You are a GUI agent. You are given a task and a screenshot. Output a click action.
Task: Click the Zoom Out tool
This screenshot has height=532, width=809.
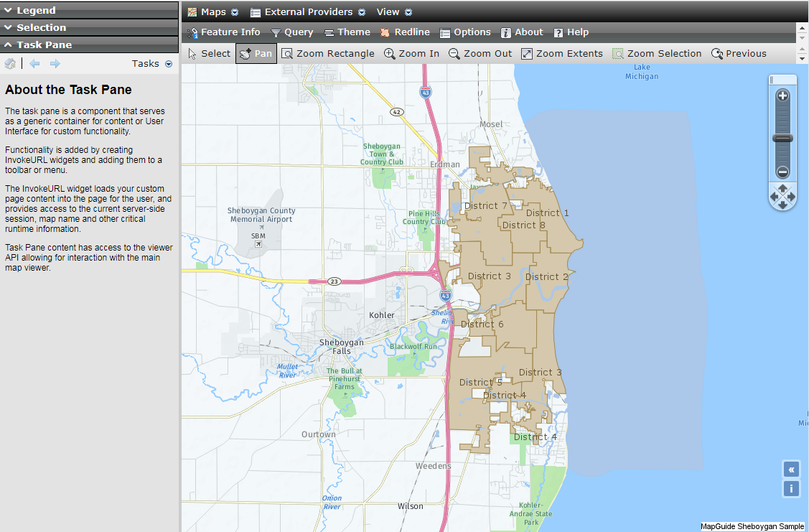(480, 52)
